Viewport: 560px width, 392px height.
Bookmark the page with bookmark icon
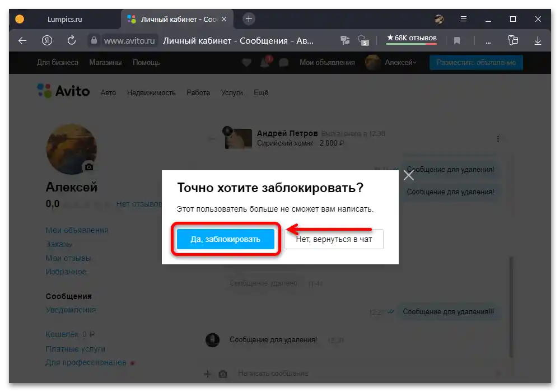point(457,41)
